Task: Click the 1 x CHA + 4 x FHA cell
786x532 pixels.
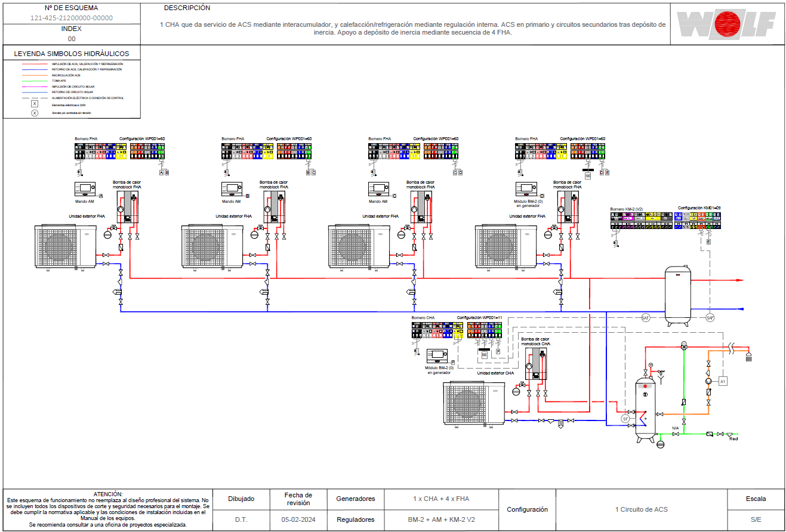Action: coord(441,499)
